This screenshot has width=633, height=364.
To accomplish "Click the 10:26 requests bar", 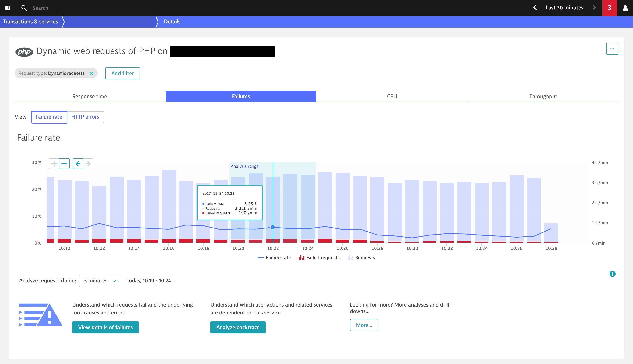I will [x=343, y=206].
